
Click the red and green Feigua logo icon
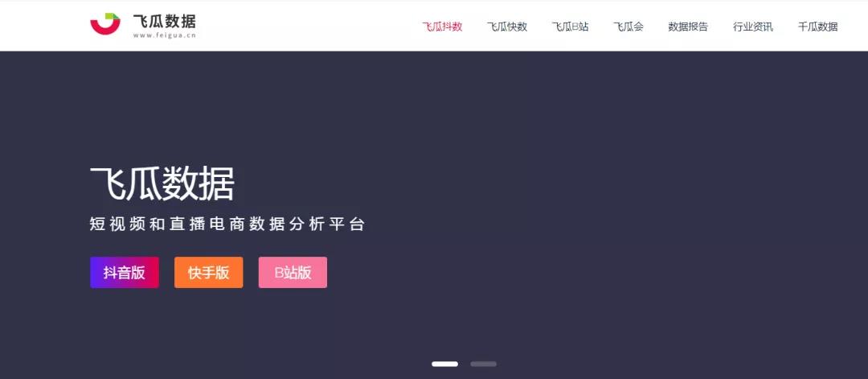click(105, 24)
